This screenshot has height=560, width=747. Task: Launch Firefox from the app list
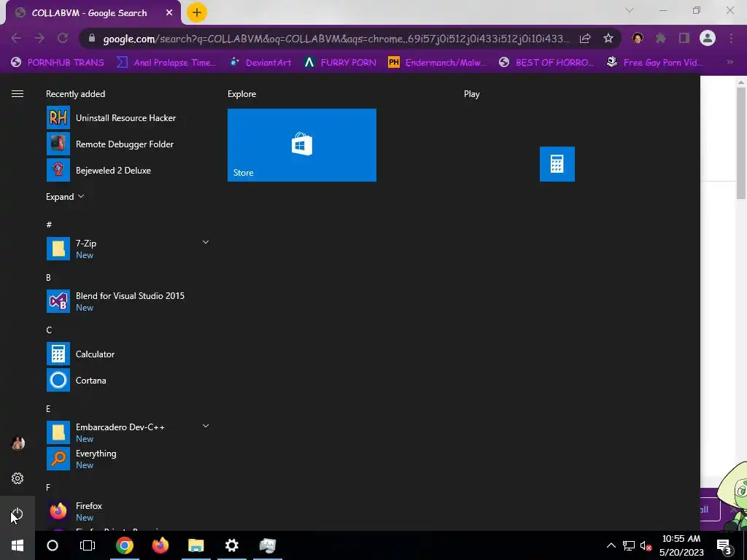(128, 511)
